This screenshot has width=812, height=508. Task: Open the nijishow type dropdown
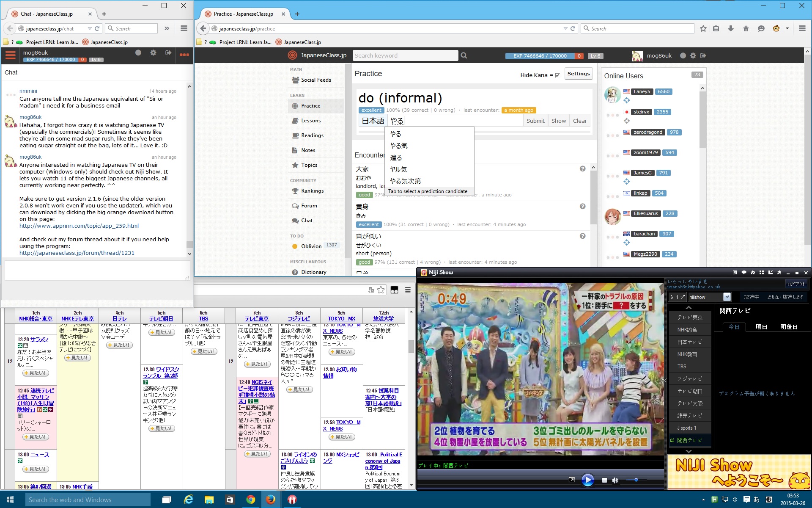tap(727, 297)
